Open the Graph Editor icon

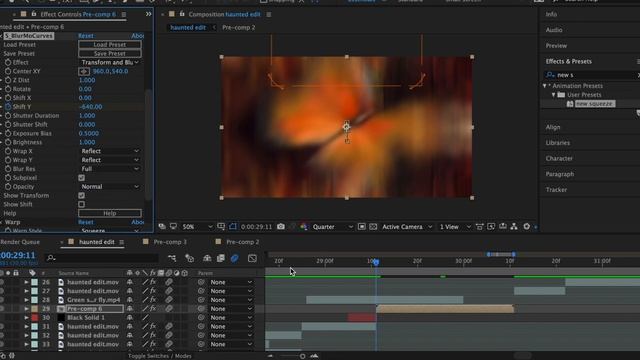pyautogui.click(x=252, y=258)
